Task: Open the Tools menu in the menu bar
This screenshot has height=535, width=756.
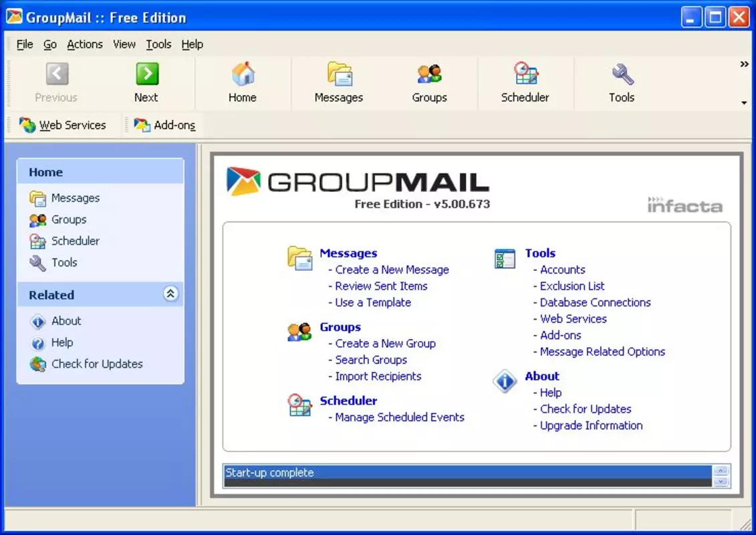Action: pyautogui.click(x=158, y=44)
